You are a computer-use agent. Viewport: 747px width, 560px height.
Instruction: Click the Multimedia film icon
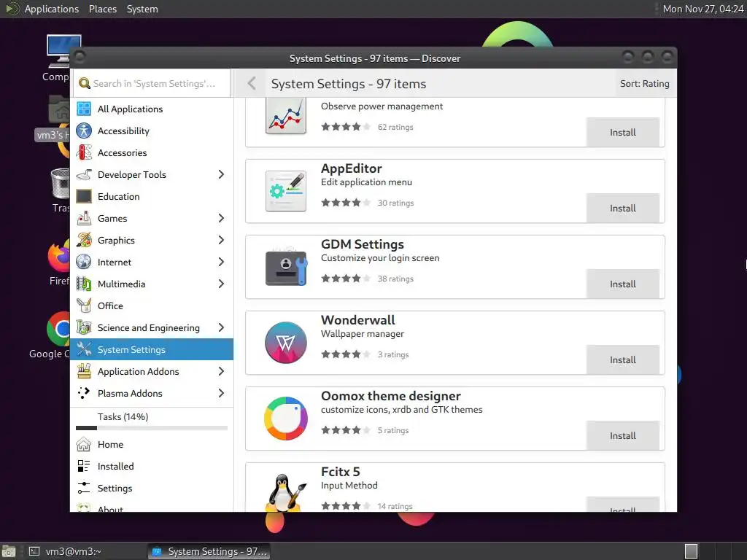pos(84,284)
